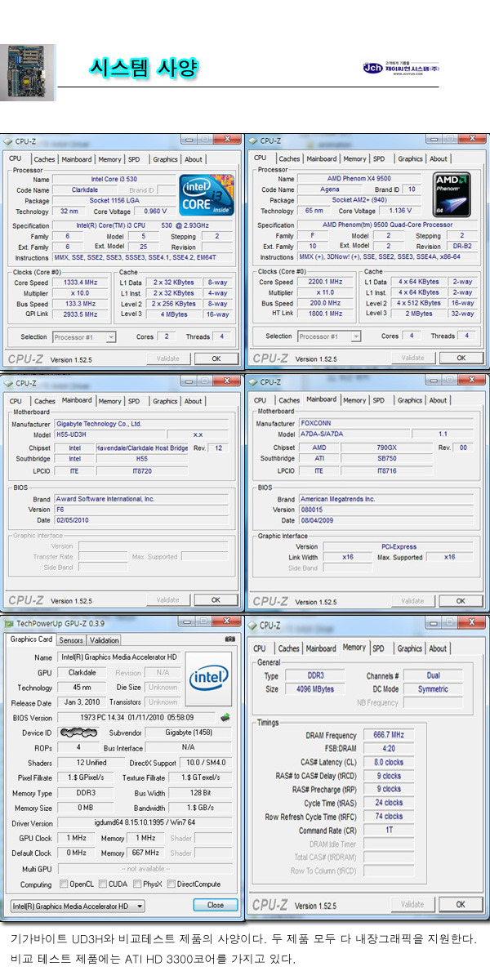Click the 'Socket 1156 LGA' package value
The width and height of the screenshot is (490, 980).
point(114,200)
